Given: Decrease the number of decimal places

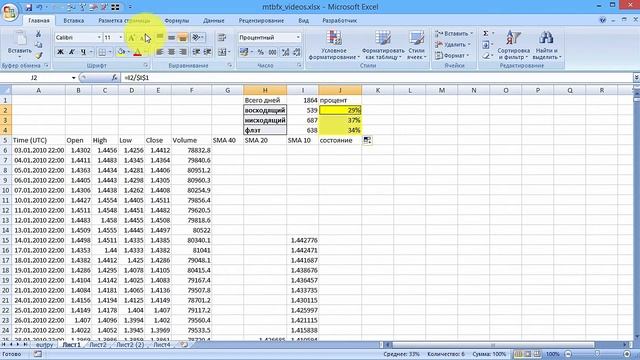Looking at the screenshot, I should click(296, 52).
